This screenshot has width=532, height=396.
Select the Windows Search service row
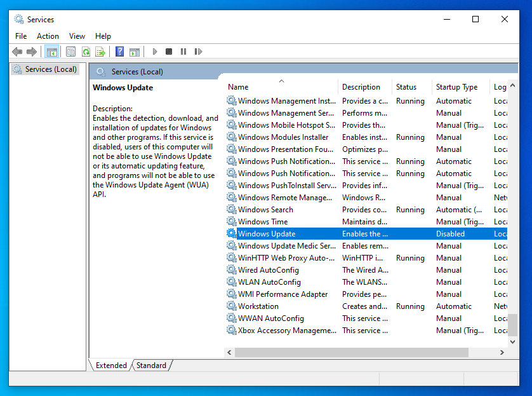tap(265, 210)
